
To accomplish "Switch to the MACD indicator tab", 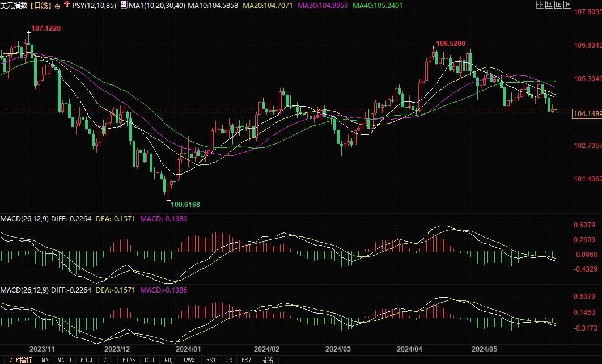I will click(64, 359).
